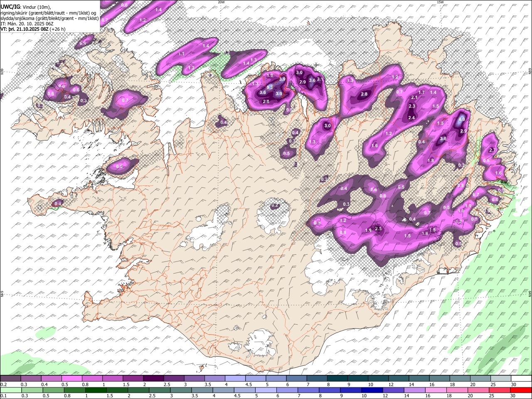Click the '30' label on the upper legend scale
532x399 pixels.
514,384
